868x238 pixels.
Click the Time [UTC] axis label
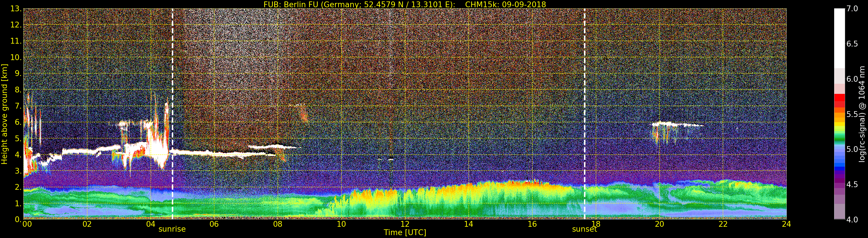point(405,232)
